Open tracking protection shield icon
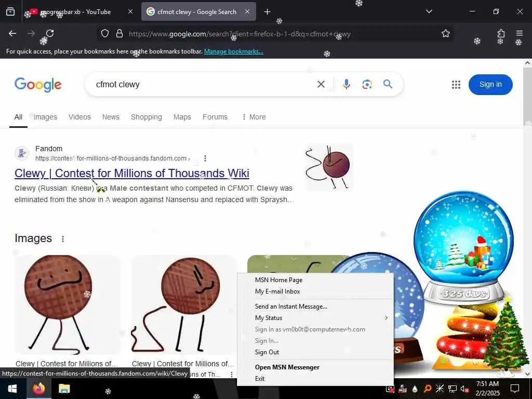532x399 pixels. click(105, 34)
